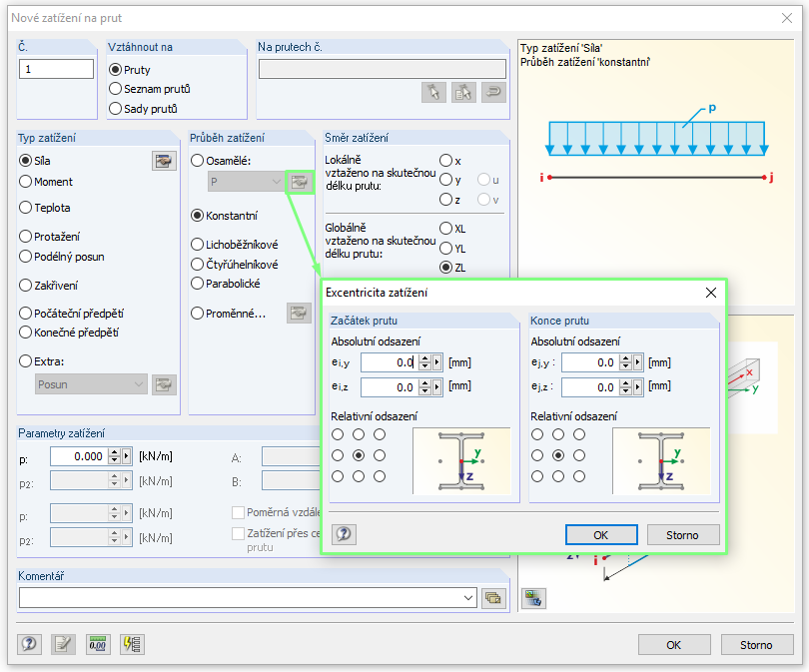Select global direction YL

coord(445,248)
